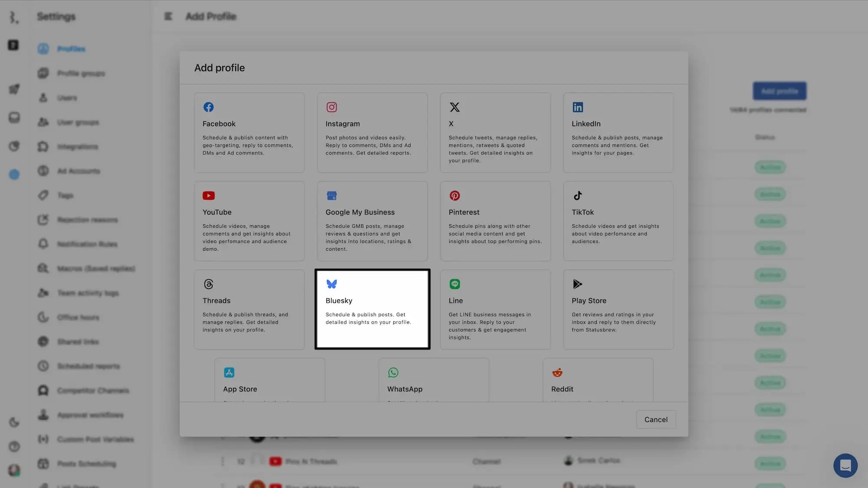This screenshot has width=868, height=488.
Task: Pick Google My Business
Action: point(372,221)
